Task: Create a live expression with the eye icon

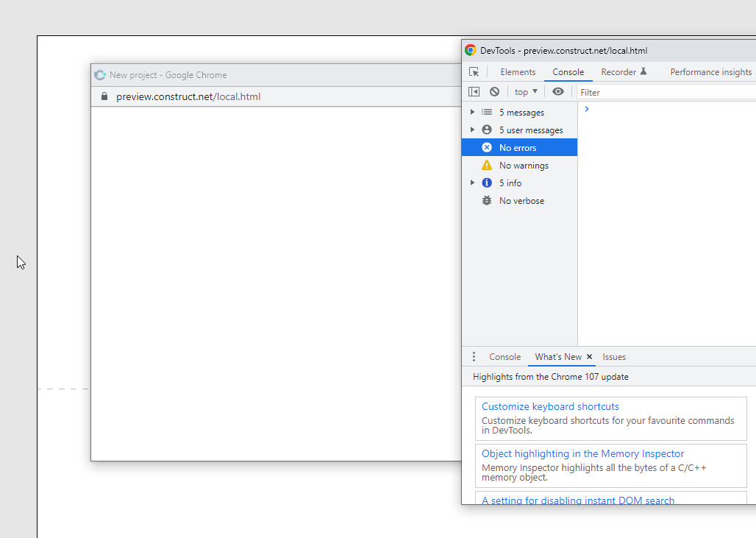Action: tap(558, 91)
